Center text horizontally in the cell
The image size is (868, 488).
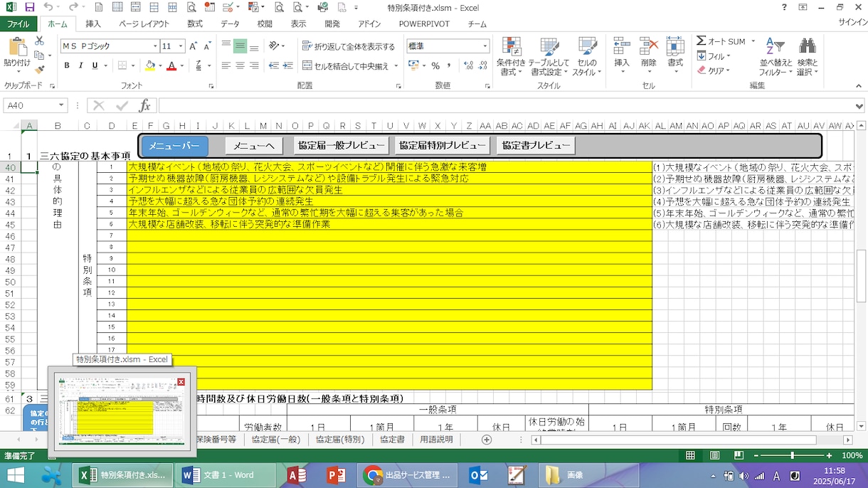[x=240, y=65]
